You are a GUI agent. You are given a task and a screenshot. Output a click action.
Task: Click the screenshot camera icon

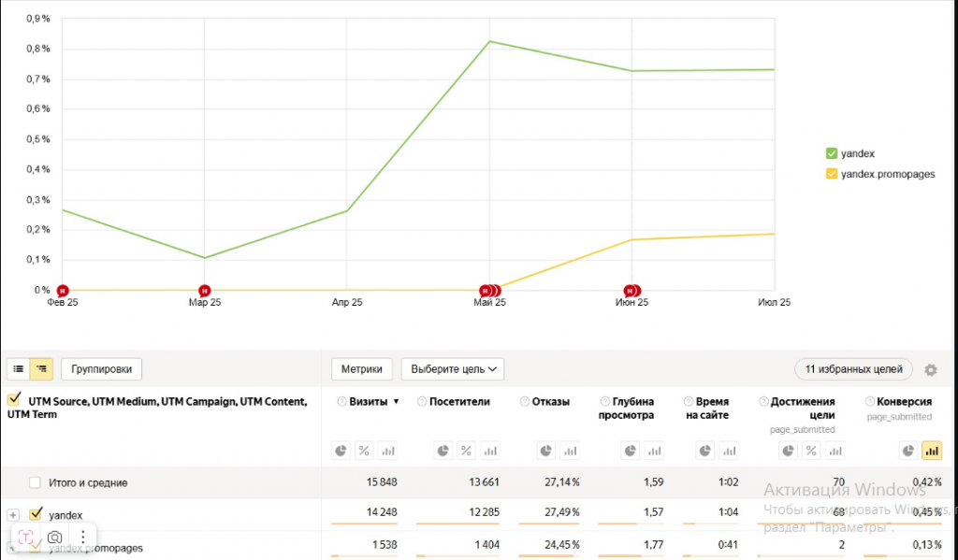pos(55,537)
